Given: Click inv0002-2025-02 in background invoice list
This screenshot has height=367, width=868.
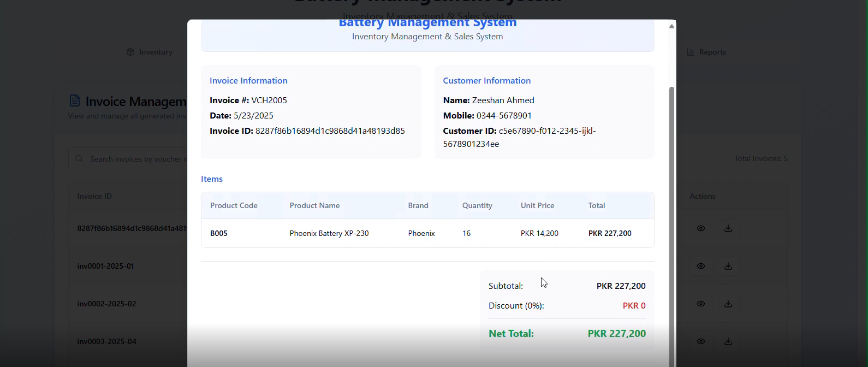Looking at the screenshot, I should pos(107,304).
